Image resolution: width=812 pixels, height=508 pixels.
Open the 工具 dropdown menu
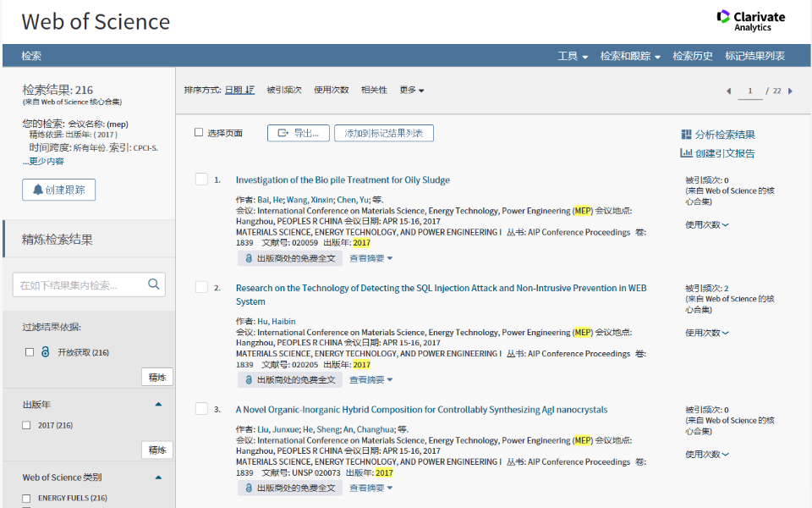(x=573, y=56)
